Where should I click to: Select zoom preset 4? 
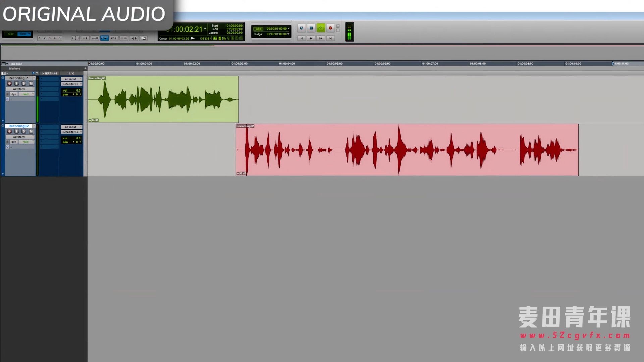pyautogui.click(x=55, y=38)
